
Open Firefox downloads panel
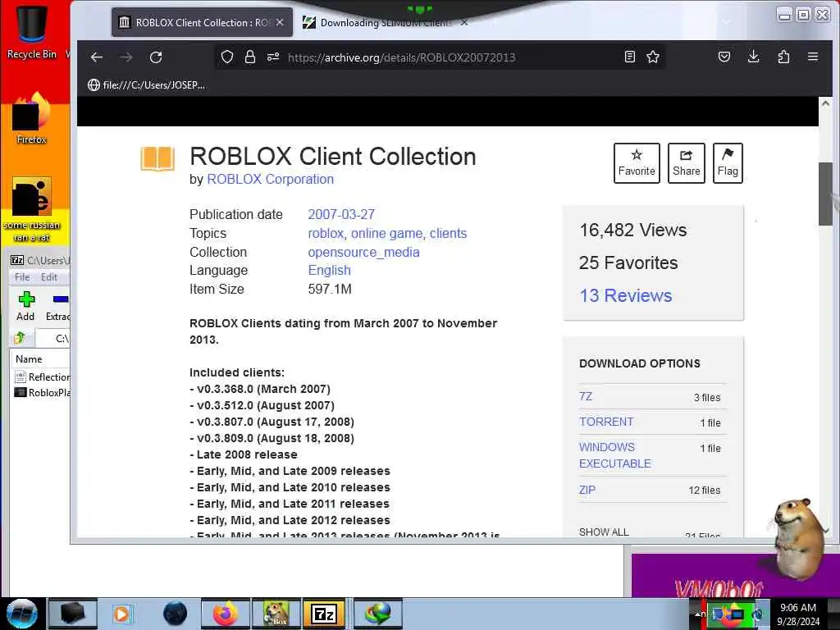pos(753,57)
